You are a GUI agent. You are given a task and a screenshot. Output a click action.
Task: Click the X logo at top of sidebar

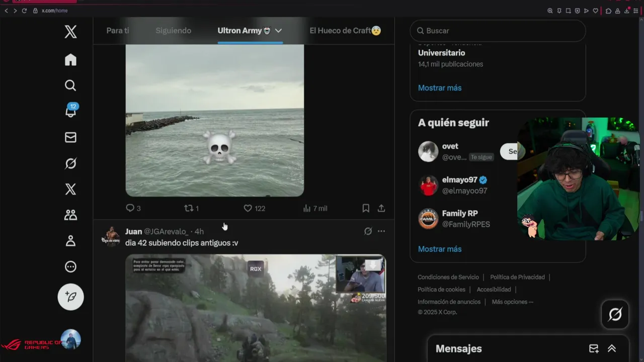[70, 32]
